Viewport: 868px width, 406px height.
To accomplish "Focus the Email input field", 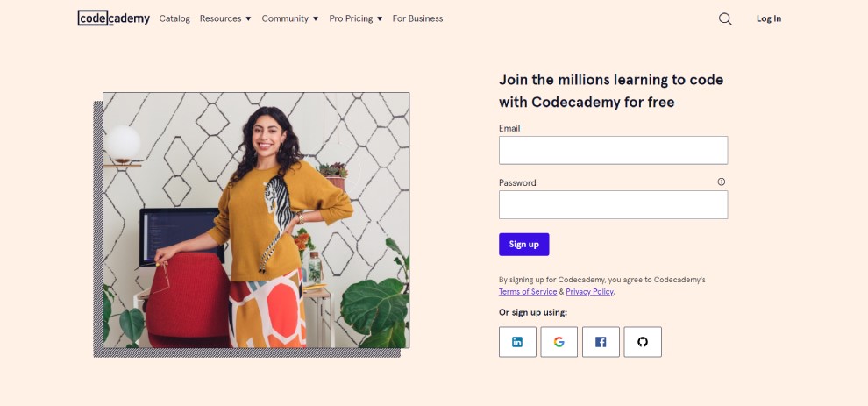I will click(x=613, y=150).
